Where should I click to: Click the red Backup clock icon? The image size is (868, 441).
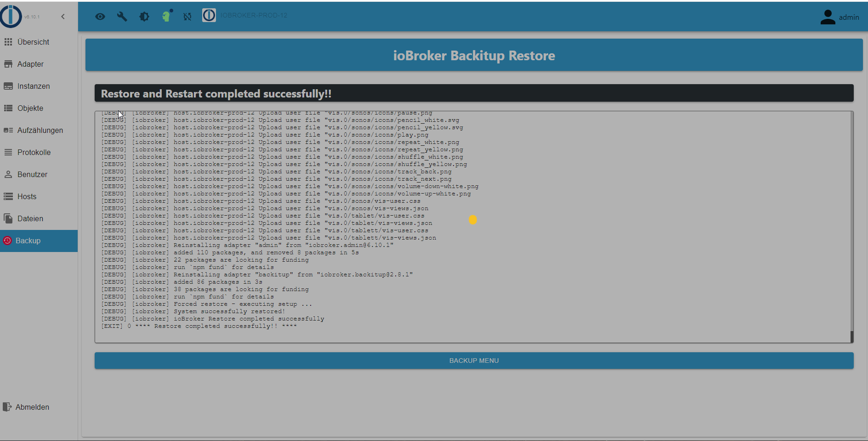pos(7,241)
